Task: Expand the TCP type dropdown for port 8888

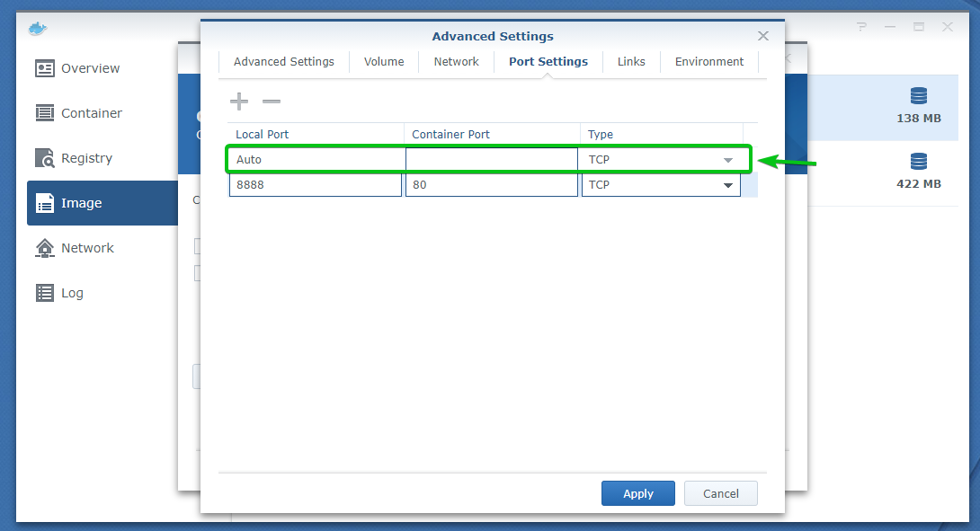Action: tap(727, 185)
